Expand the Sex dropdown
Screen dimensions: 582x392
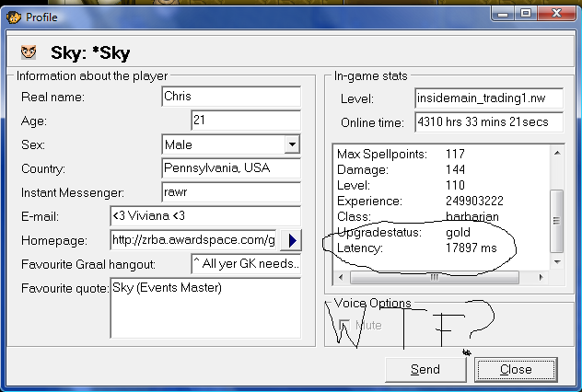[292, 144]
